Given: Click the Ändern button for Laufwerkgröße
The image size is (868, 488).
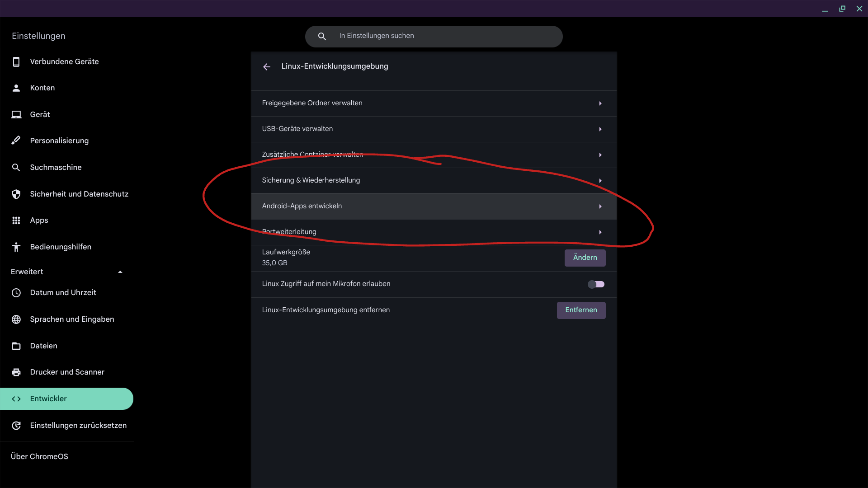Looking at the screenshot, I should (x=585, y=258).
